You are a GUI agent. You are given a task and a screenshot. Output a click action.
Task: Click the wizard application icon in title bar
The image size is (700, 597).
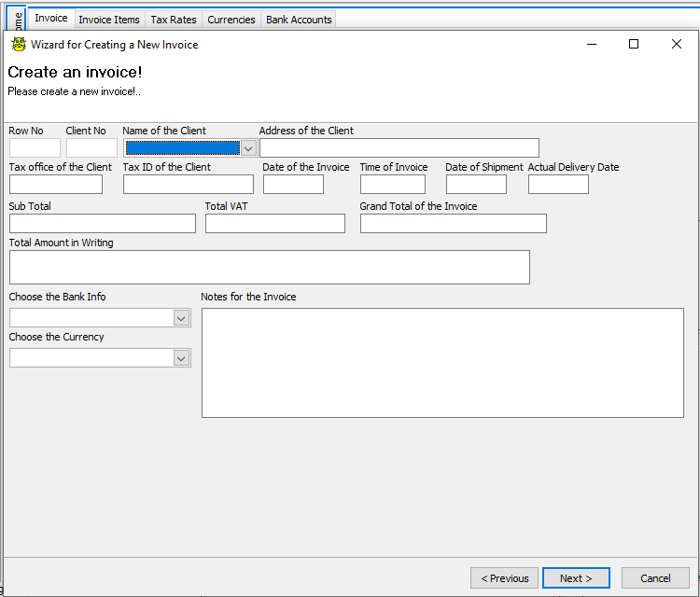(x=19, y=44)
